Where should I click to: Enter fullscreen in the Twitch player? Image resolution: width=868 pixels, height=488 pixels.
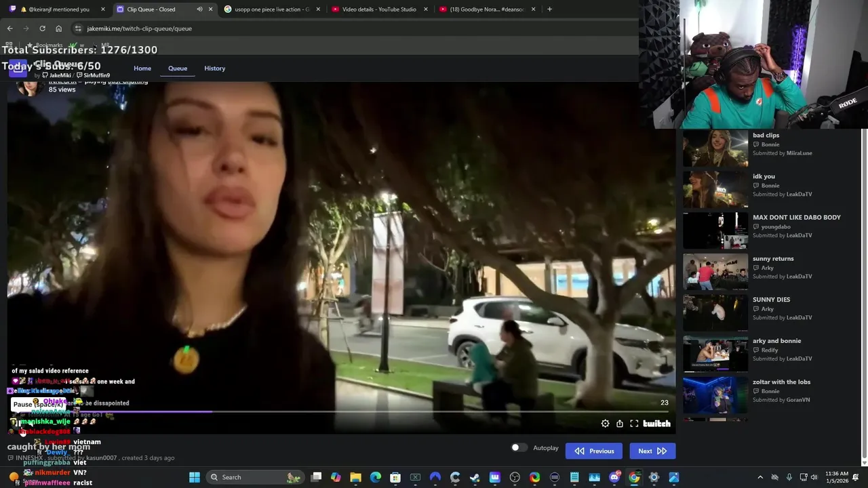coord(634,424)
